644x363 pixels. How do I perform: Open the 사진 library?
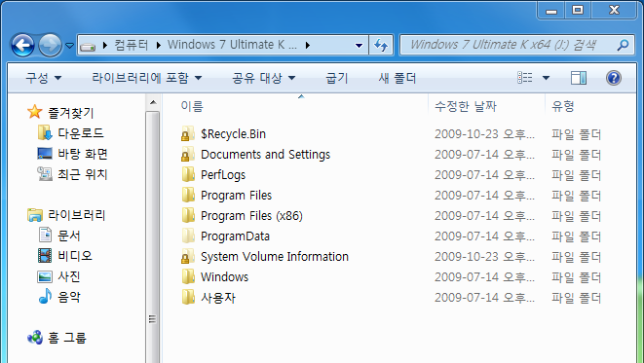click(x=68, y=276)
